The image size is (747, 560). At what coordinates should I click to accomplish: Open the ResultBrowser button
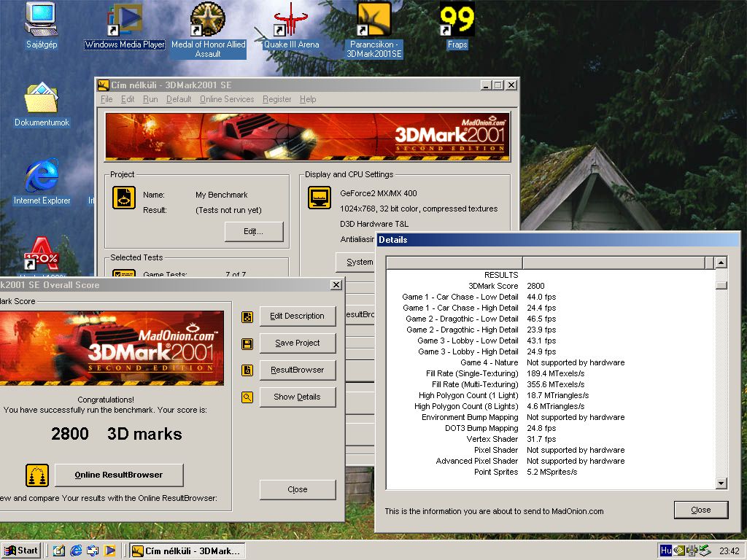[x=298, y=370]
